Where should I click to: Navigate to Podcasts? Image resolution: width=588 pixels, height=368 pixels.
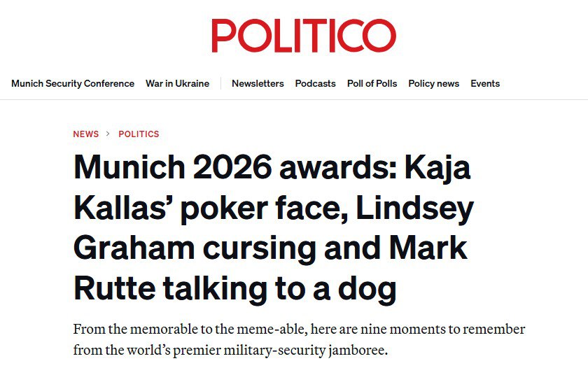[x=315, y=83]
